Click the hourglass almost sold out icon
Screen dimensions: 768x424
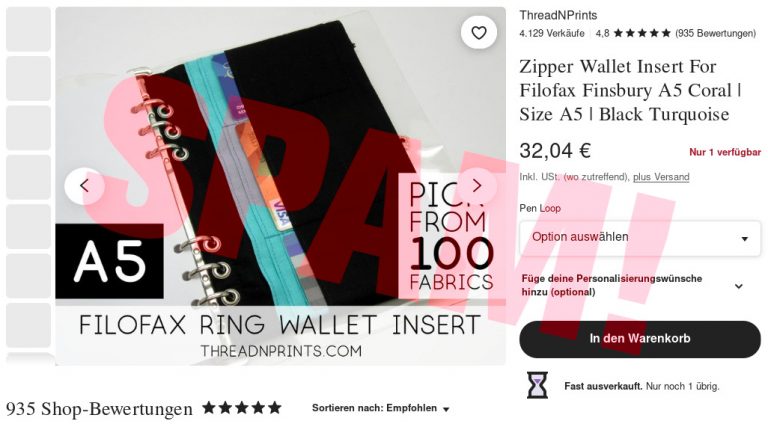537,385
